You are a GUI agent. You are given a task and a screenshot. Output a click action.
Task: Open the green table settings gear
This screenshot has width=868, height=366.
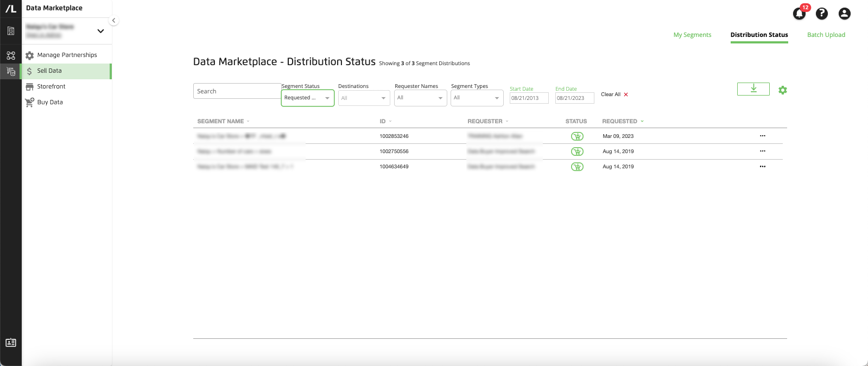click(782, 90)
